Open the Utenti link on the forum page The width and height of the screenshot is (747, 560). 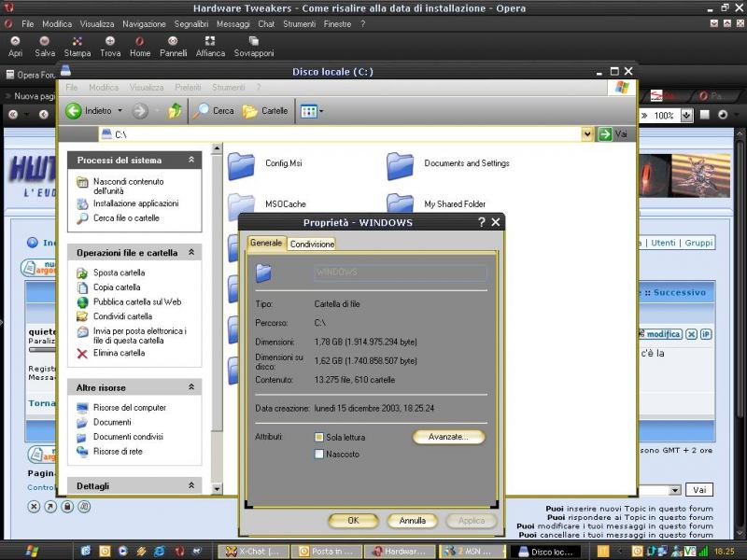pyautogui.click(x=663, y=243)
